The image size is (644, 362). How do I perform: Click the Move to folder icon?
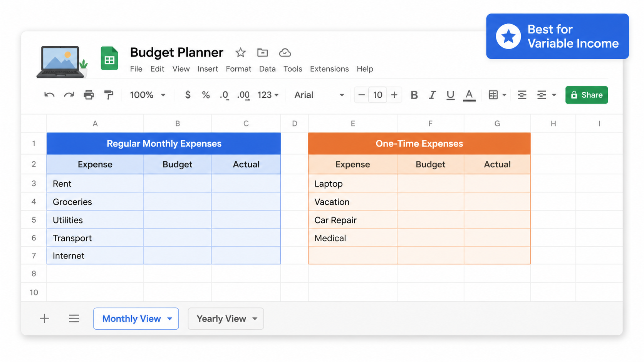pyautogui.click(x=263, y=52)
